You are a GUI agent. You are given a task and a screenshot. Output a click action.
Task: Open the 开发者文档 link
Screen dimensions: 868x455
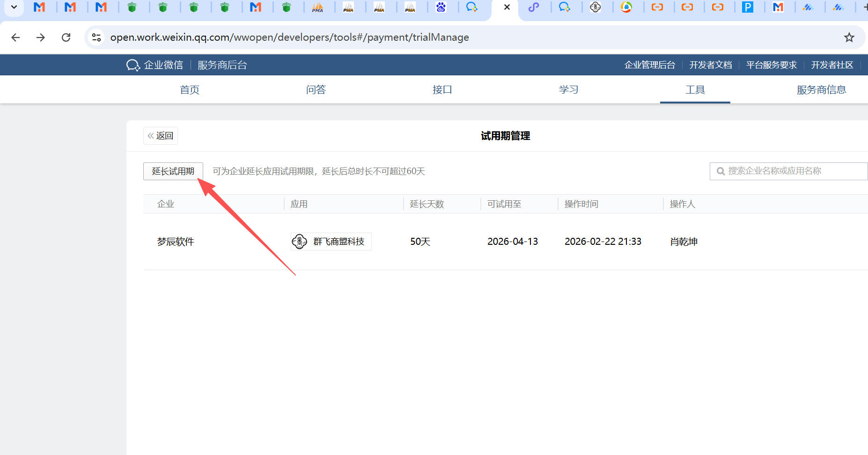(710, 65)
